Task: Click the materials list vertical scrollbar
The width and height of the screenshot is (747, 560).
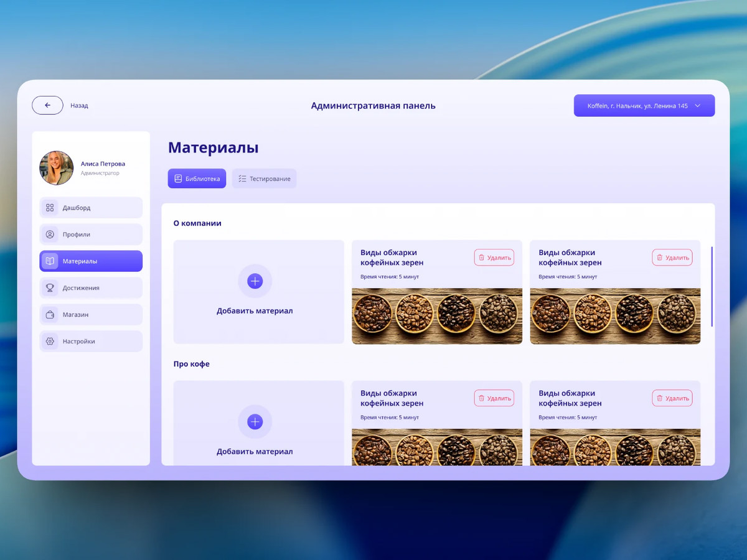Action: (x=712, y=287)
